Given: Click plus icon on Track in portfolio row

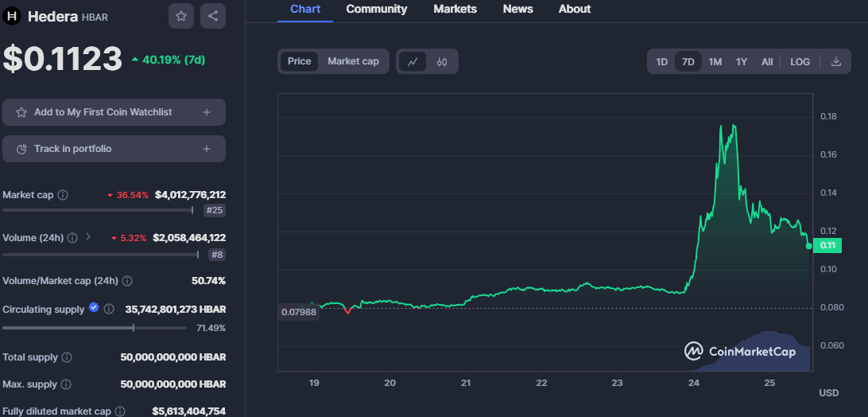Looking at the screenshot, I should [x=207, y=149].
